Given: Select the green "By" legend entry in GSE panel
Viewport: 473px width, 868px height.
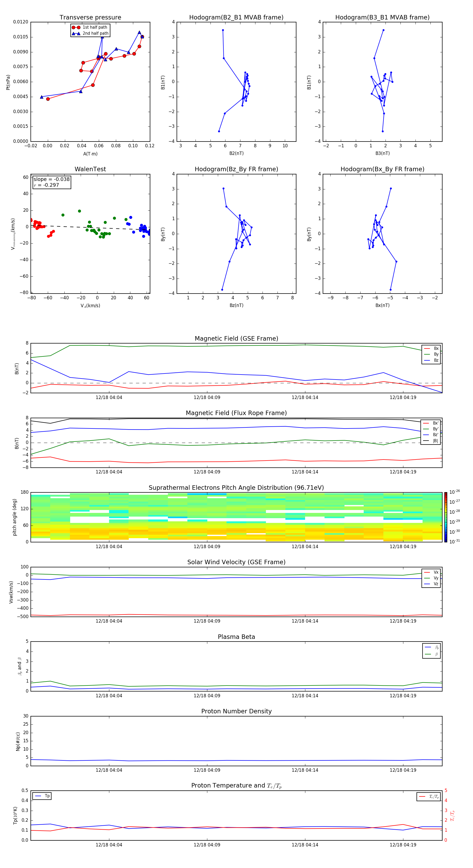Looking at the screenshot, I should (431, 354).
